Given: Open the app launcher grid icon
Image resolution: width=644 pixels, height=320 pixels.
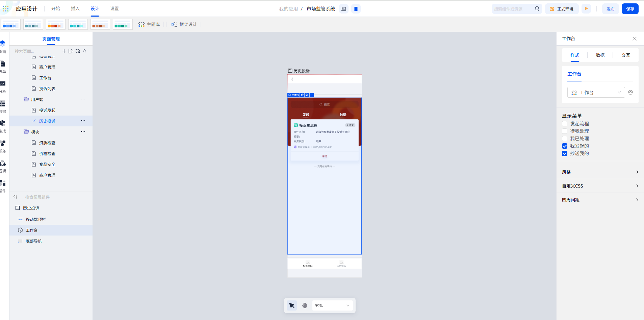Looking at the screenshot, I should [x=6, y=9].
